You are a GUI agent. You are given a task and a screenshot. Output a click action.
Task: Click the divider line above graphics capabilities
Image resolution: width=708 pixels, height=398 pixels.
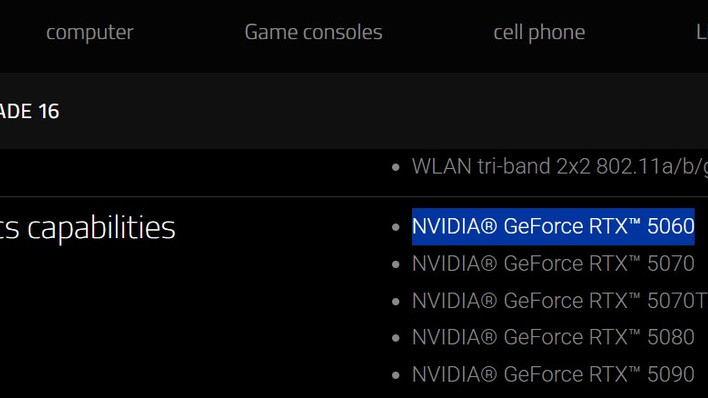click(354, 197)
